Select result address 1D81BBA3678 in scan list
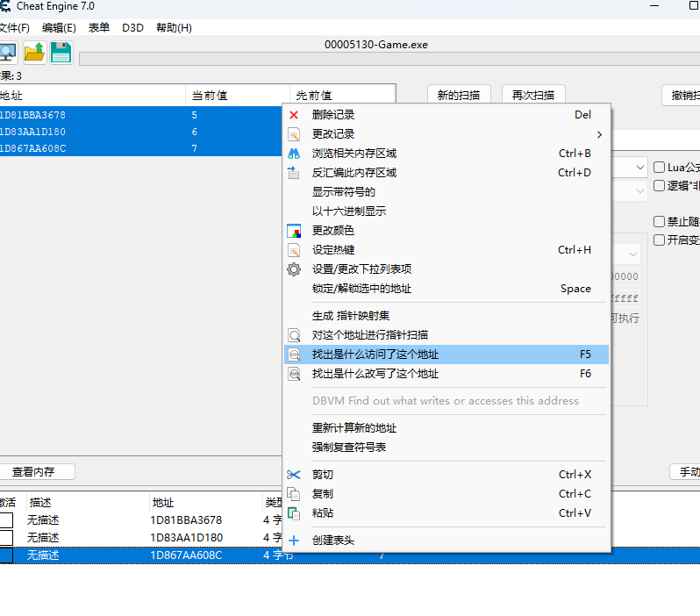 coord(32,115)
